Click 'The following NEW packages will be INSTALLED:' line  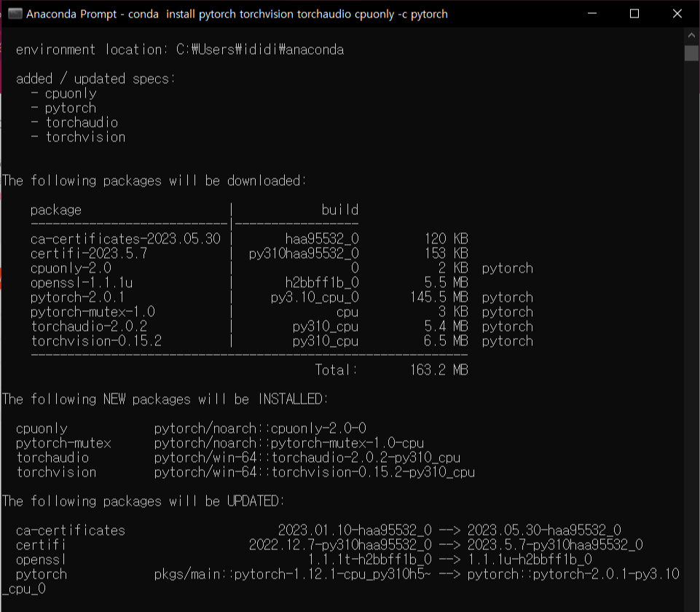pyautogui.click(x=165, y=399)
